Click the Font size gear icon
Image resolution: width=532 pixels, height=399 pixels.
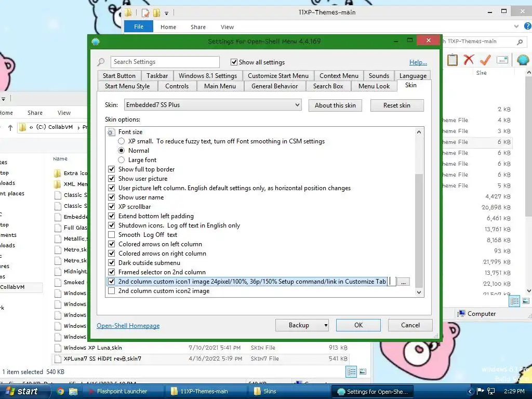(x=111, y=132)
